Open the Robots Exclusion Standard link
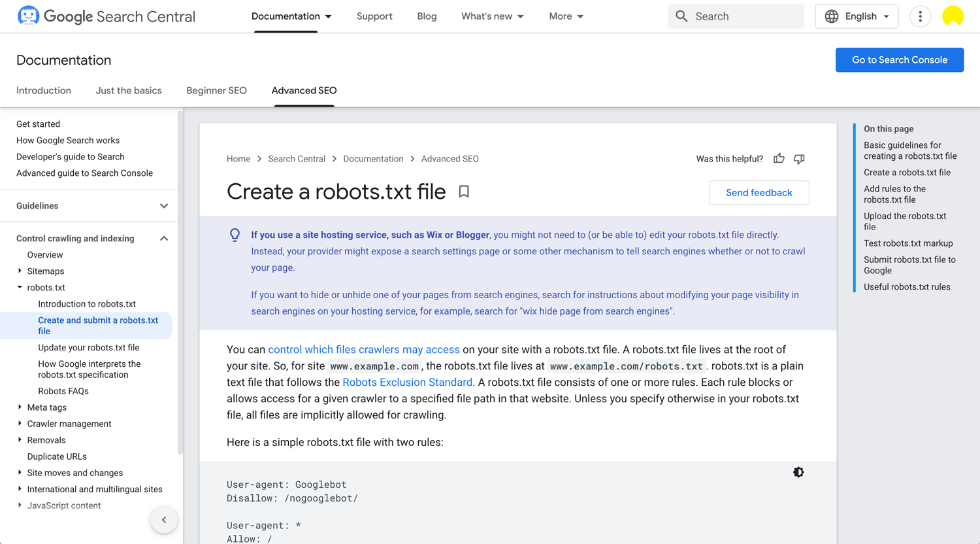Viewport: 980px width, 544px height. pos(407,382)
